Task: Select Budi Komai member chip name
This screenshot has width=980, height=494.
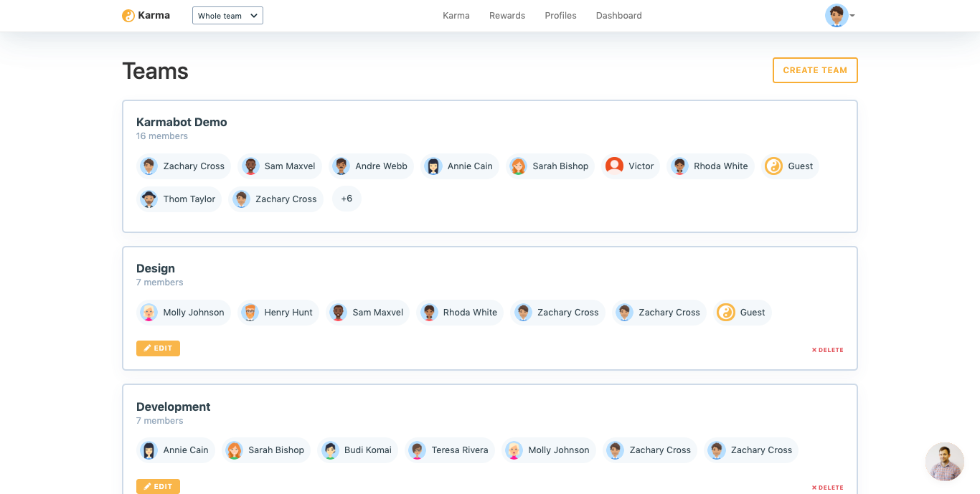Action: [368, 450]
